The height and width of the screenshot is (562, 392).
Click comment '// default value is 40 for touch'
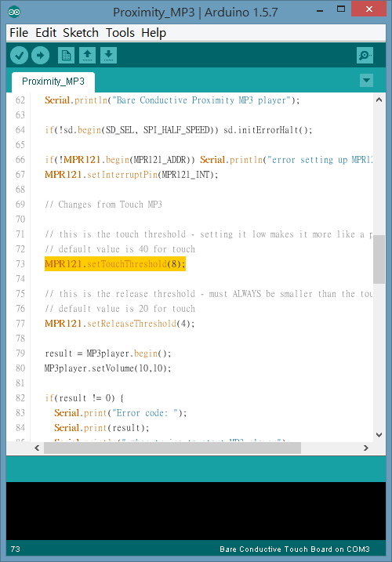coord(120,249)
